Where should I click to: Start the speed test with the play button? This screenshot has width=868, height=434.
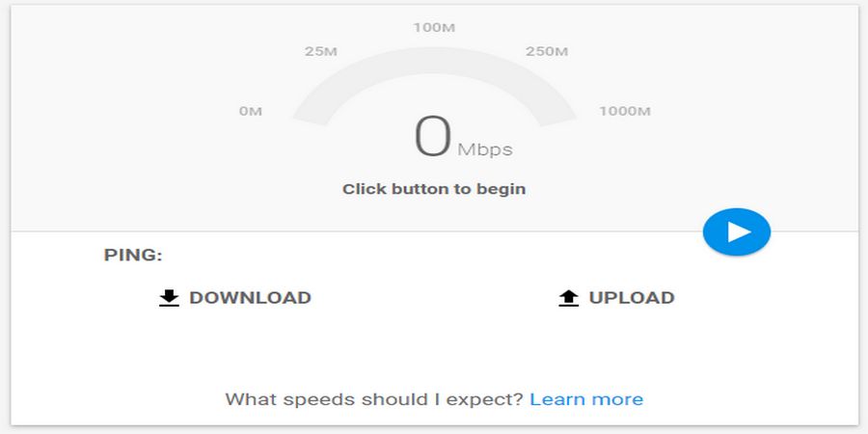click(737, 231)
